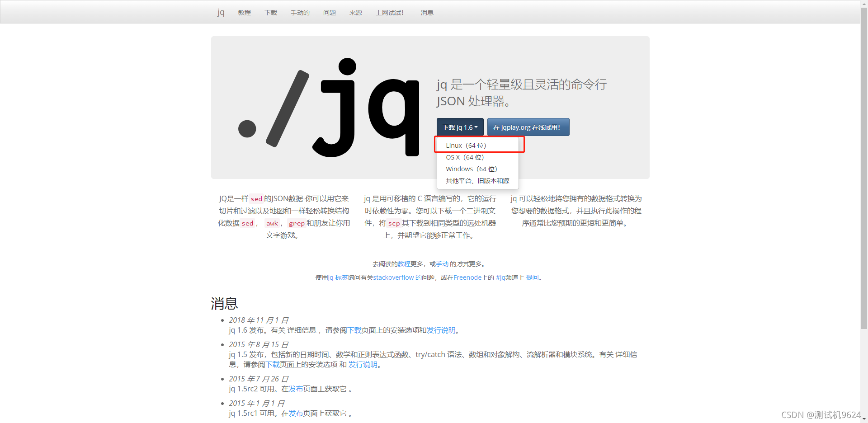The image size is (868, 423).
Task: Open 发布 link in jq 1.5rc2 news
Action: [296, 389]
